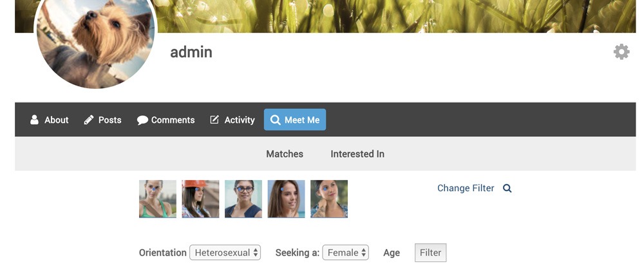
Task: Click the Meet Me magnifier icon
Action: (276, 120)
